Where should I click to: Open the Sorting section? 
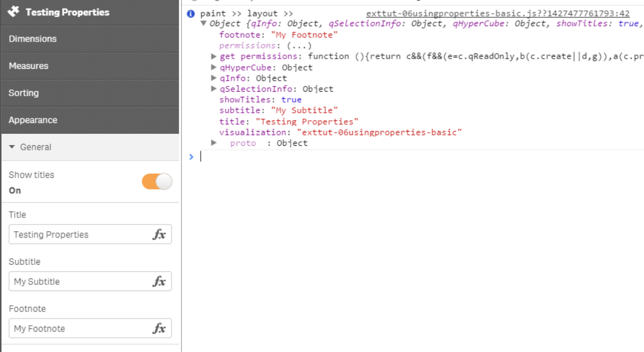coord(90,93)
